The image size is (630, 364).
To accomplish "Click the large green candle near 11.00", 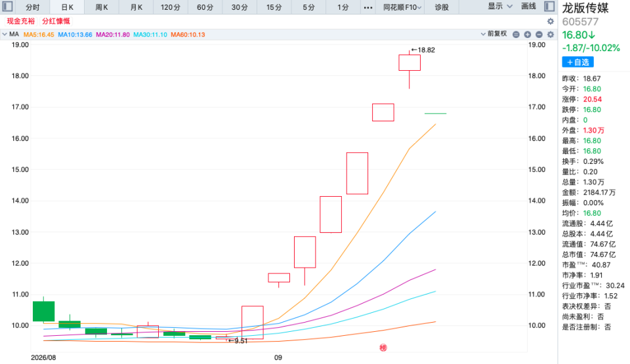I will point(43,312).
